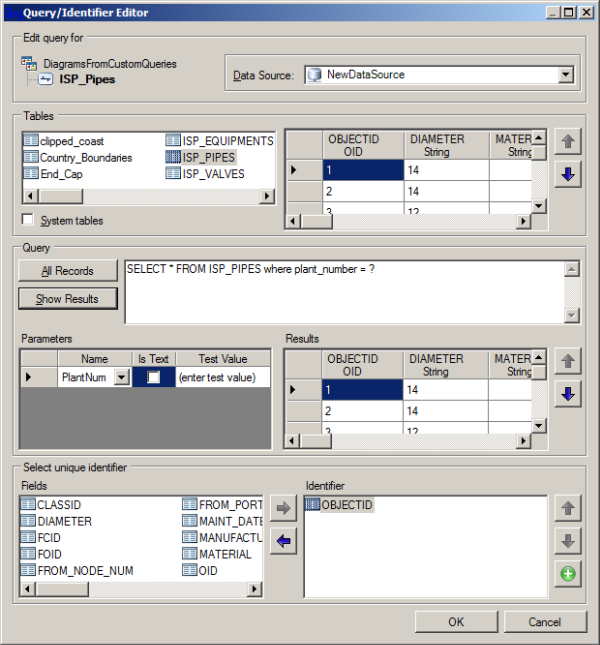This screenshot has height=645, width=600.
Task: Select the DIAMETER field in Fields list
Action: 56,521
